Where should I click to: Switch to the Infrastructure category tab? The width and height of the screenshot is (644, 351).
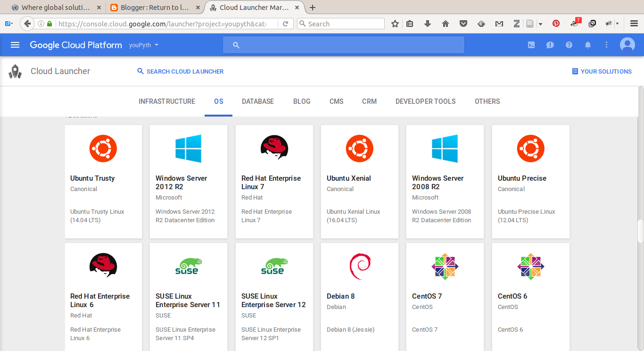coord(167,101)
